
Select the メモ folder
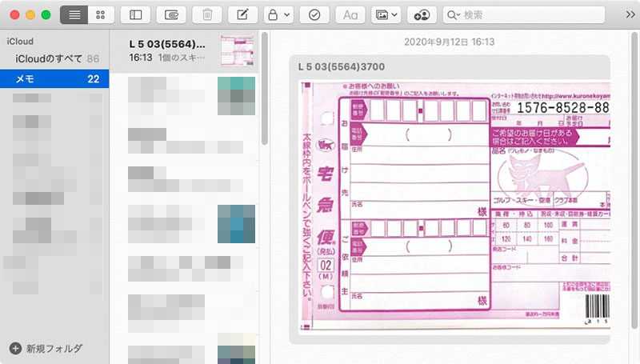(x=54, y=78)
